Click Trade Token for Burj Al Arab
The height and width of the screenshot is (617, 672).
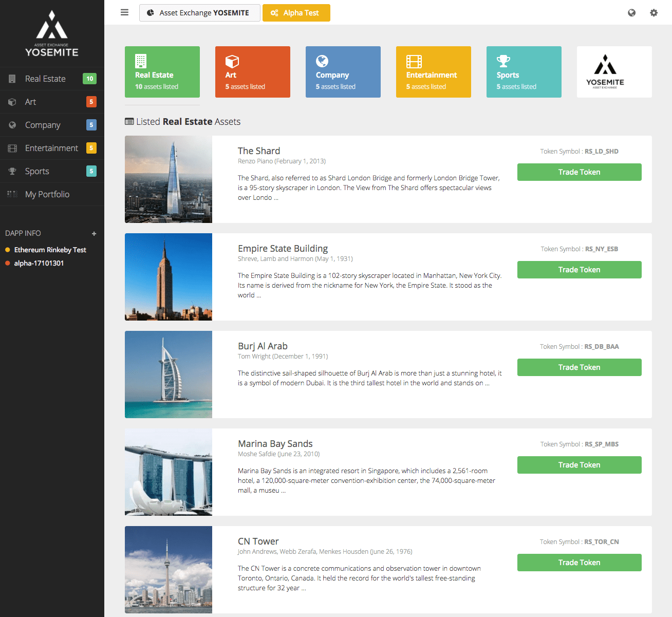(x=580, y=367)
